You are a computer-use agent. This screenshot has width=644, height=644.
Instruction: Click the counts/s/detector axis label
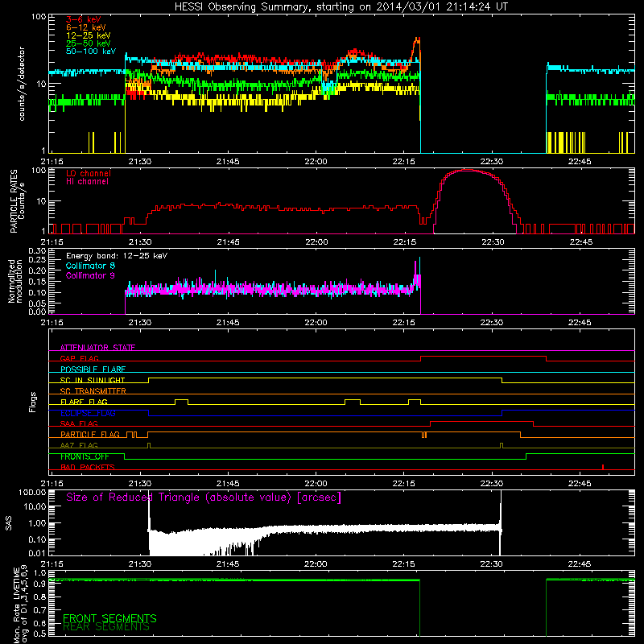[x=22, y=84]
